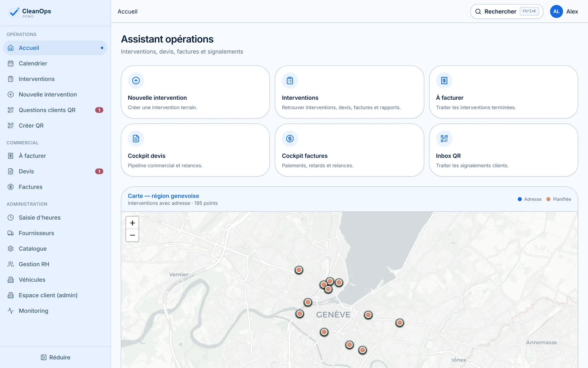
Task: Open Monitoring in the sidebar
Action: pos(55,311)
